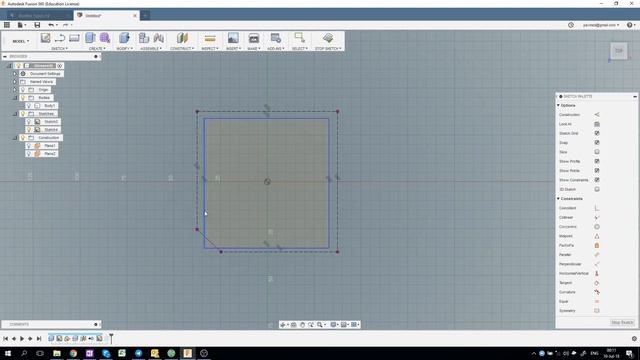This screenshot has height=360, width=640.
Task: Click the Press Pull icon above Modify
Action: pos(124,38)
